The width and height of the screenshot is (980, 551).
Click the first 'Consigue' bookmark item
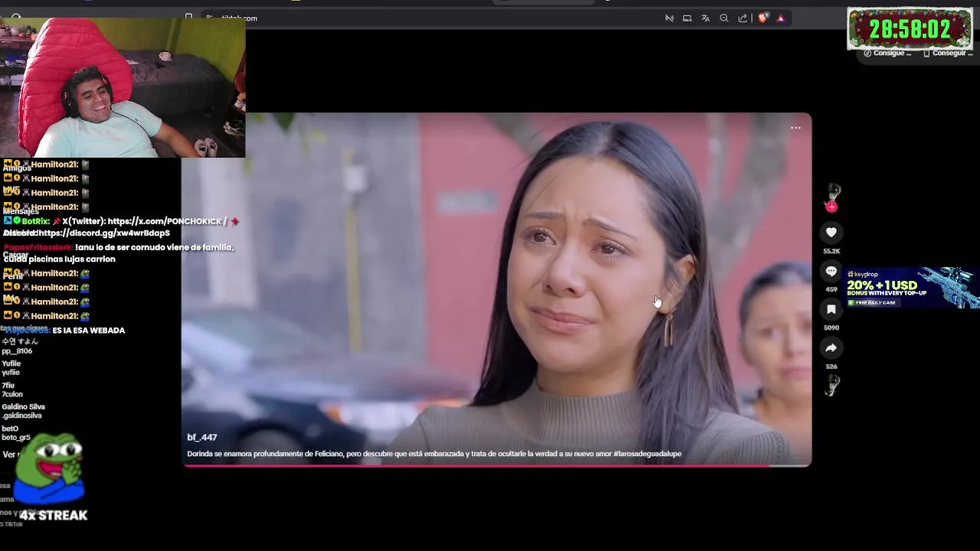pos(888,53)
